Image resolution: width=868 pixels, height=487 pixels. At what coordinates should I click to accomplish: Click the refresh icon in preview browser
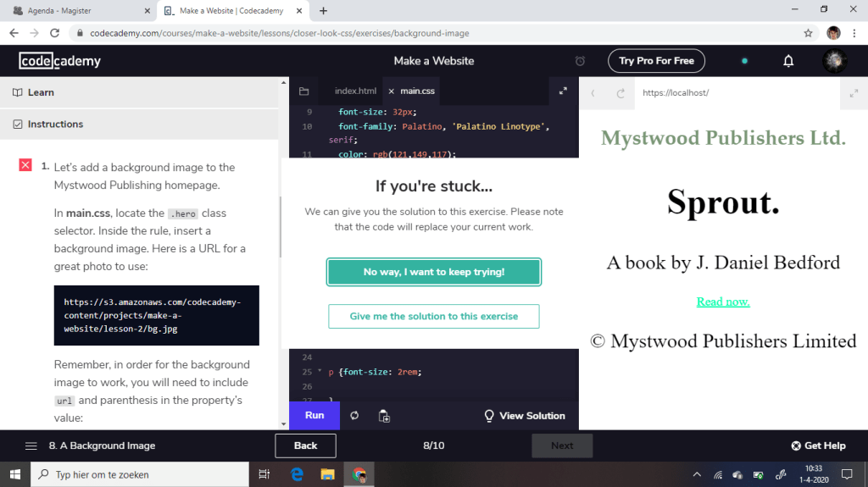coord(620,93)
